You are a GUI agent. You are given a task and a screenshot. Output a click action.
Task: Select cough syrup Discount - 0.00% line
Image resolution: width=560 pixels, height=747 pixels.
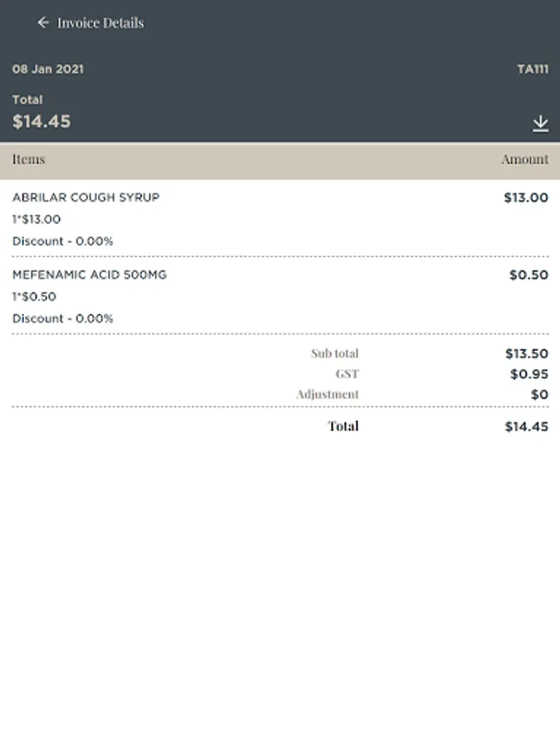62,241
